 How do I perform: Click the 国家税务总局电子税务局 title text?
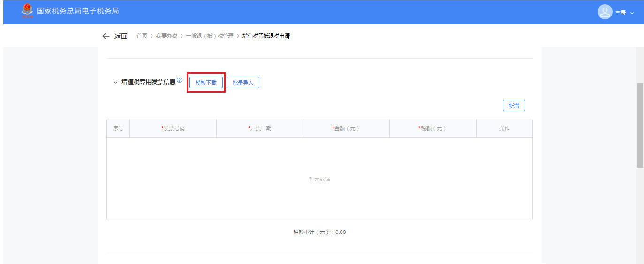pyautogui.click(x=78, y=11)
